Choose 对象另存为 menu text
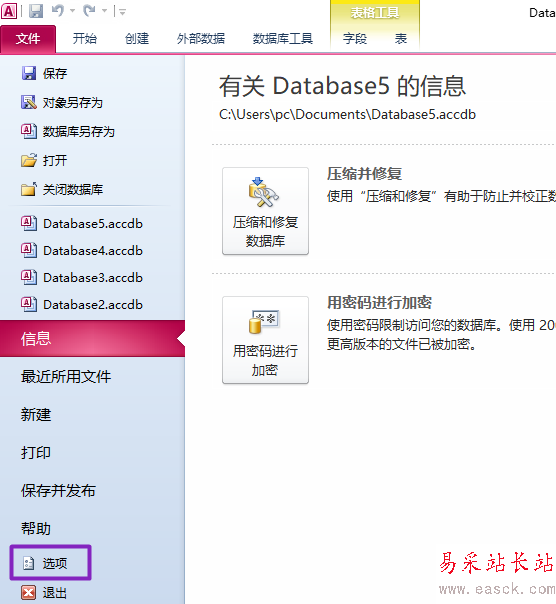 pos(72,102)
